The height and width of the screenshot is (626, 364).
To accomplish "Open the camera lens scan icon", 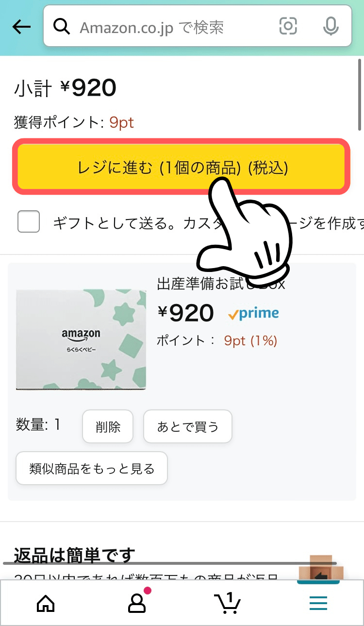I will pyautogui.click(x=288, y=26).
